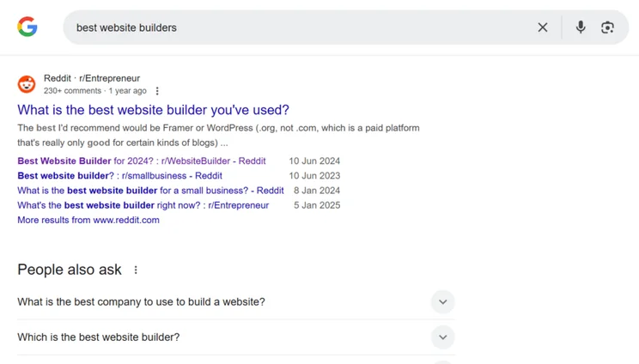Open 'What's the best website builder right now?' link
The height and width of the screenshot is (364, 639).
click(143, 205)
